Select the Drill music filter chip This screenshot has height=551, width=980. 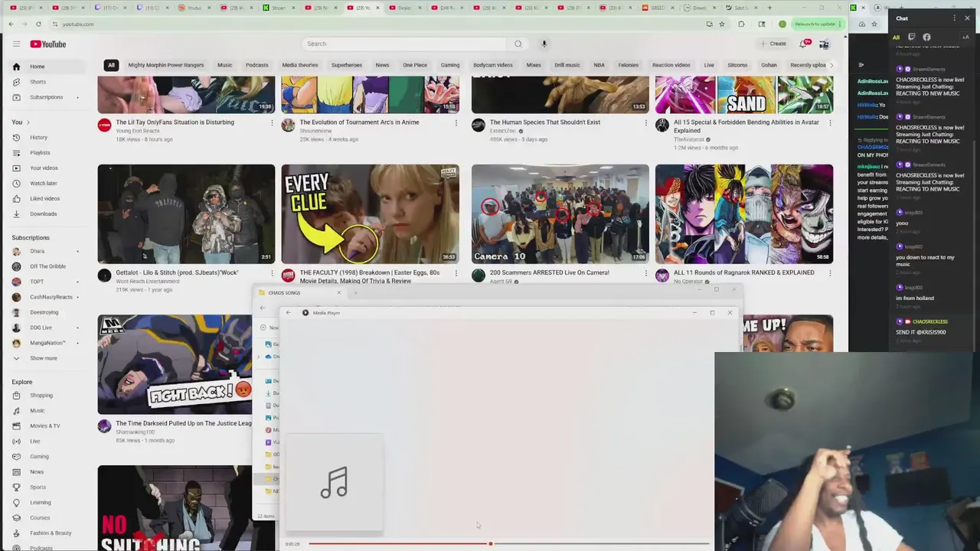567,65
